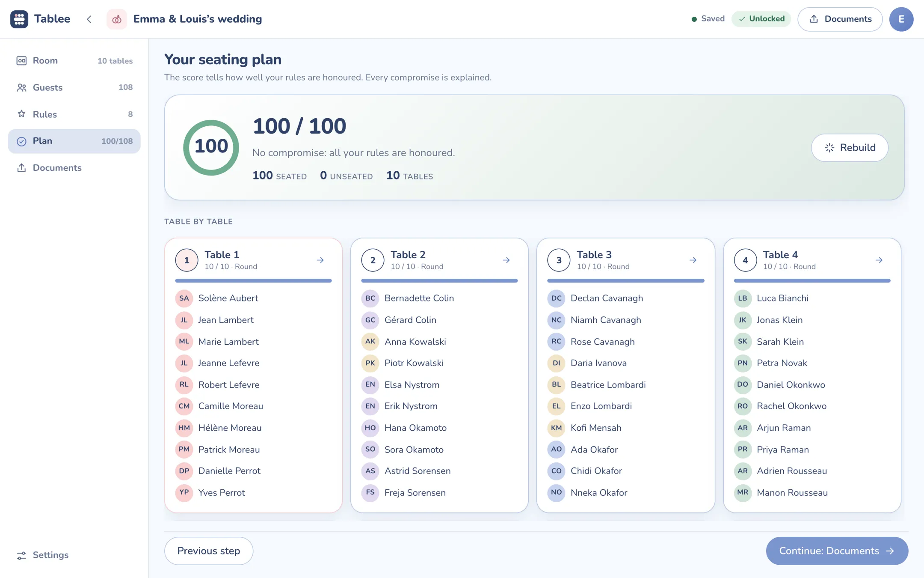
Task: Select guest Niamh Cavanagh
Action: (625, 320)
